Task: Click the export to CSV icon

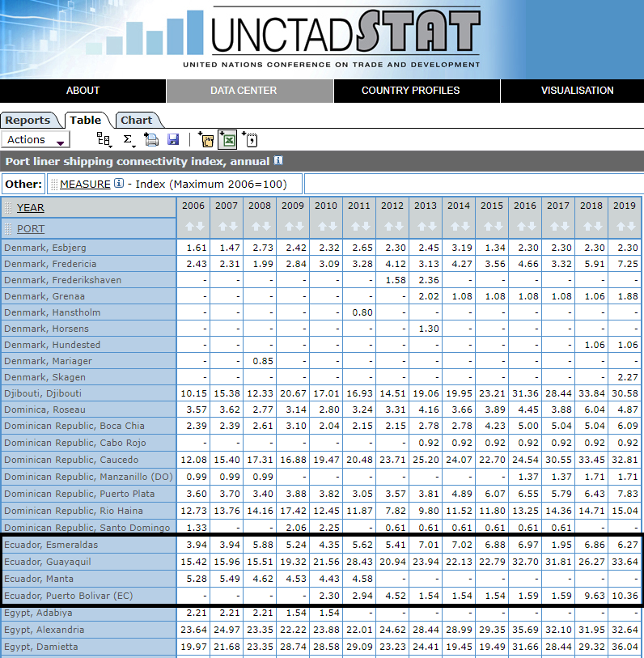Action: click(250, 140)
